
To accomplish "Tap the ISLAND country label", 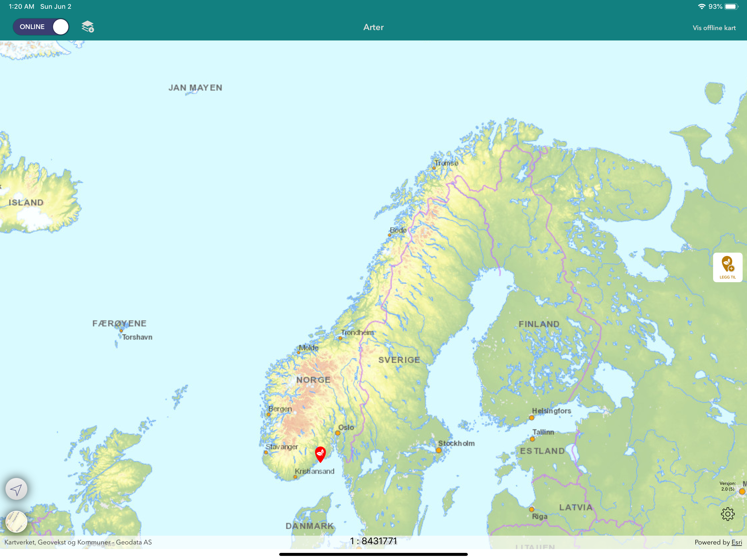I will (x=26, y=203).
